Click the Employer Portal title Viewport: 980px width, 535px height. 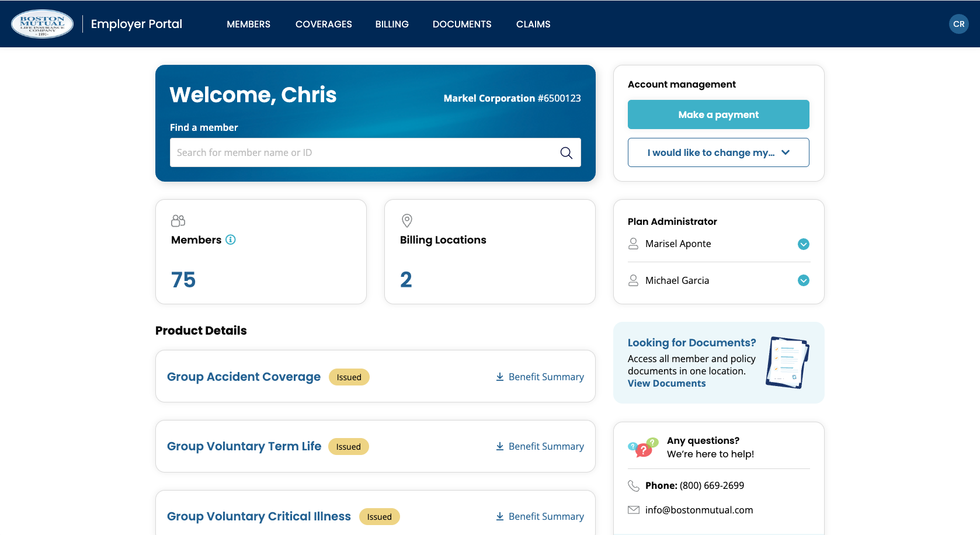point(137,24)
